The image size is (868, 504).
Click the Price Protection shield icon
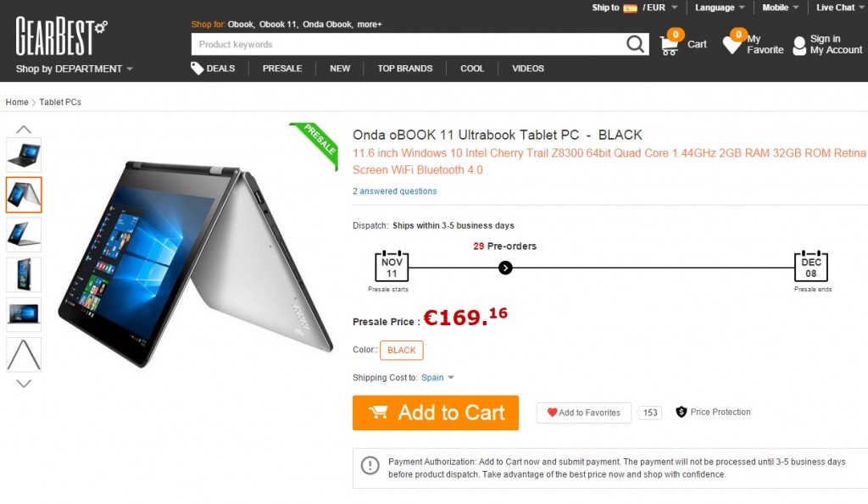pos(681,413)
